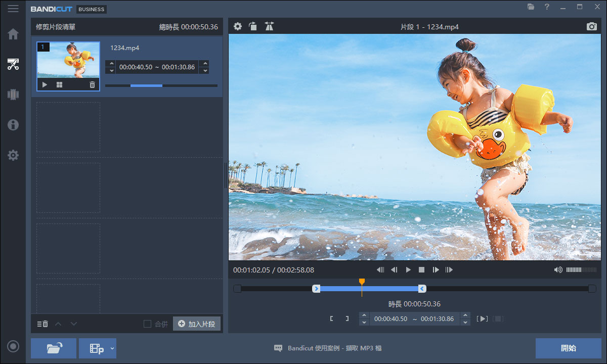Viewport: 607px width, 364px height.
Task: Jump to the next keyframe
Action: [449, 270]
